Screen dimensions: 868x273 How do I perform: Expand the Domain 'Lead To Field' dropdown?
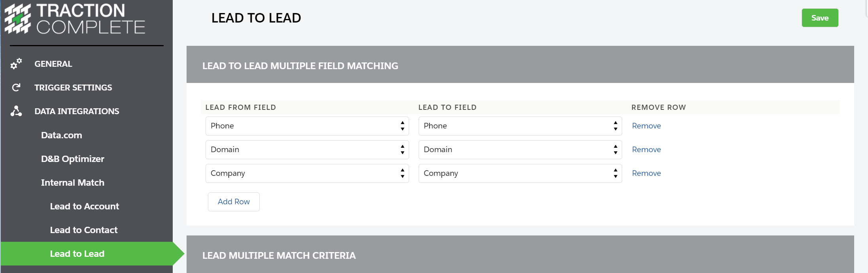tap(520, 150)
